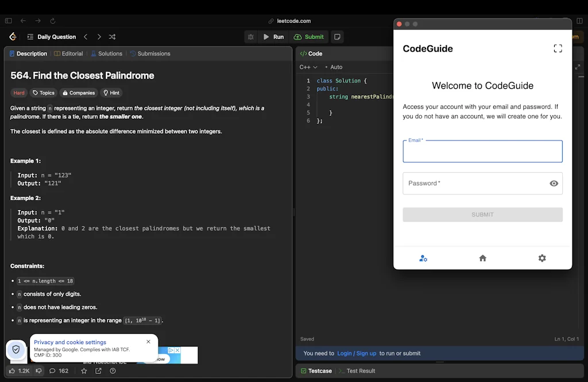Viewport: 588px width, 382px height.
Task: Open the Submissions tab
Action: 150,53
